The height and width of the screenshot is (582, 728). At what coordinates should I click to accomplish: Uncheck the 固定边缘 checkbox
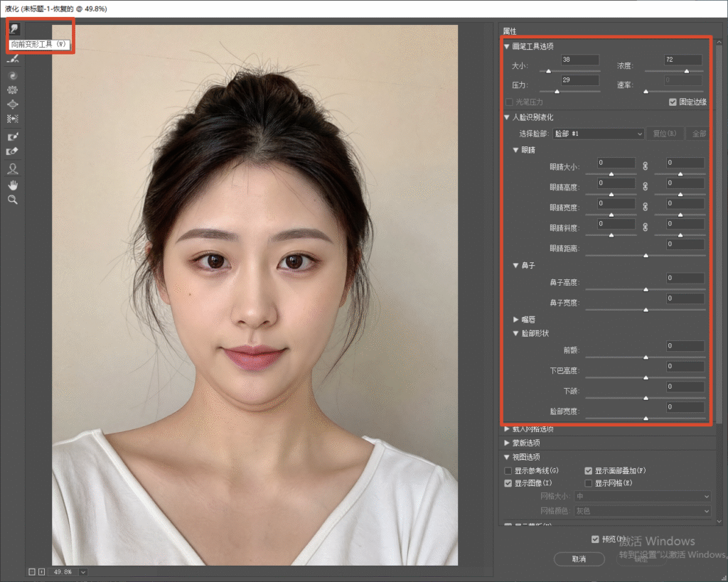coord(673,102)
